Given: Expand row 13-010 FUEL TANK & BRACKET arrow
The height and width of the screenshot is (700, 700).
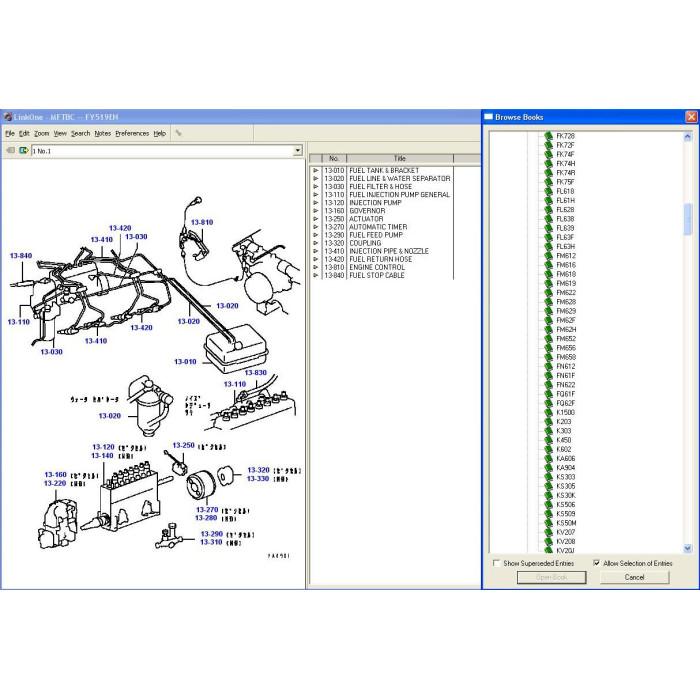Looking at the screenshot, I should (x=316, y=171).
